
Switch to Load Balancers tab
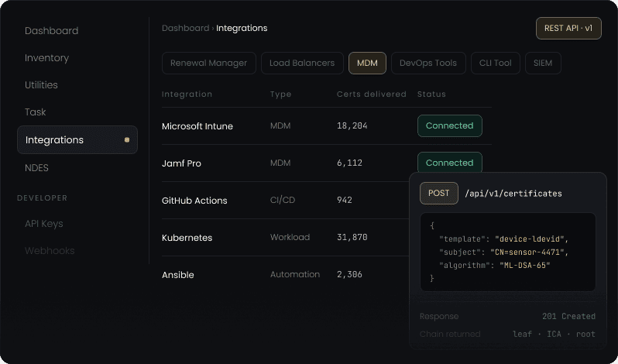(x=302, y=63)
